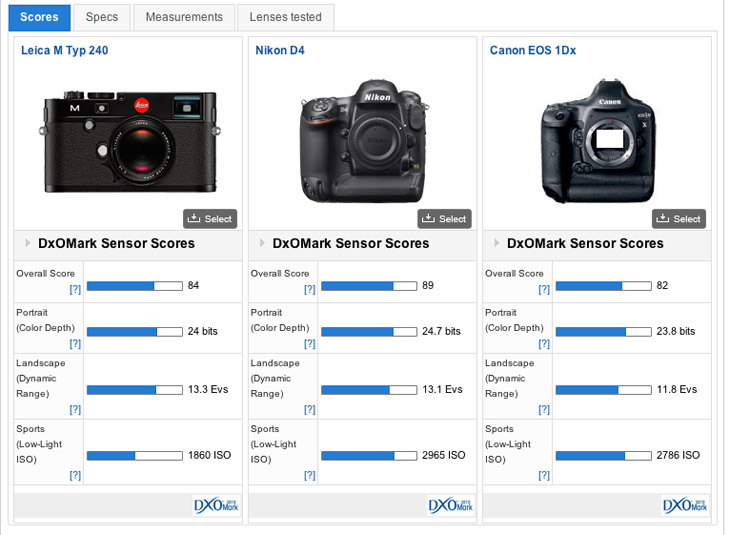Open Overall Score help [?] for Canon 1Dx
This screenshot has width=730, height=535.
click(544, 289)
